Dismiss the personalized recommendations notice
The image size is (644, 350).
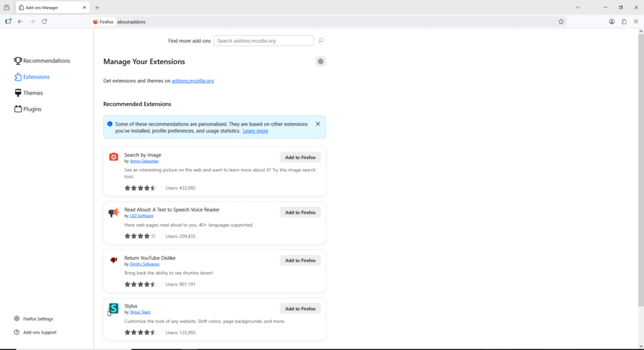click(318, 124)
